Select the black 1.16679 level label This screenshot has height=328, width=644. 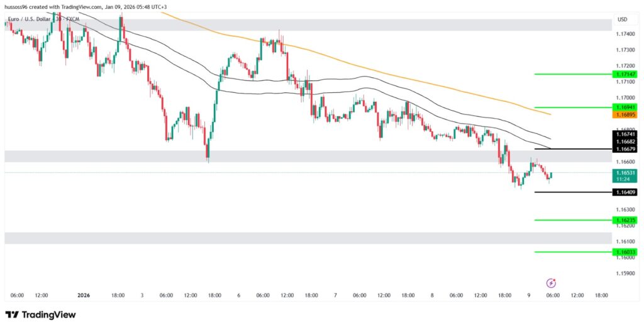[x=625, y=149]
